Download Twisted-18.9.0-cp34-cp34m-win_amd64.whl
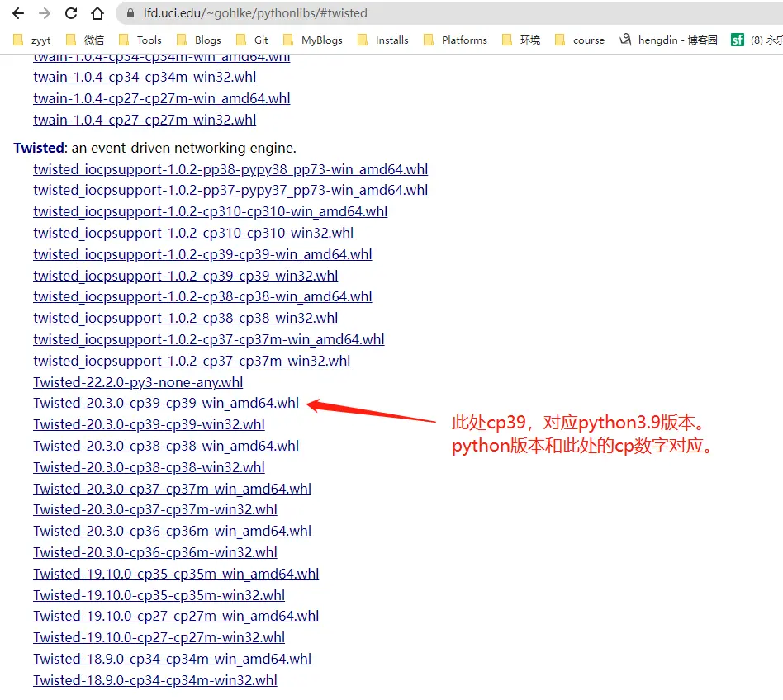The height and width of the screenshot is (700, 783). pyautogui.click(x=173, y=659)
